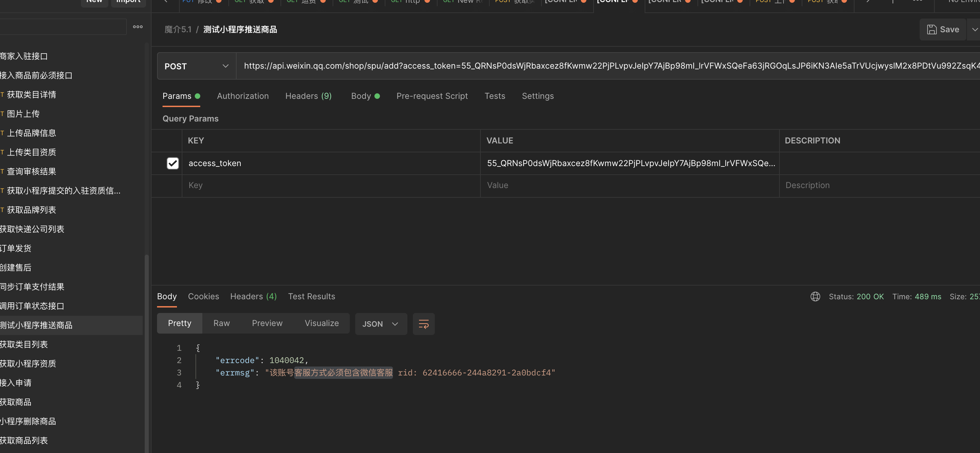Click the green dot next to Params
Screen dimensions: 980x453
click(198, 96)
